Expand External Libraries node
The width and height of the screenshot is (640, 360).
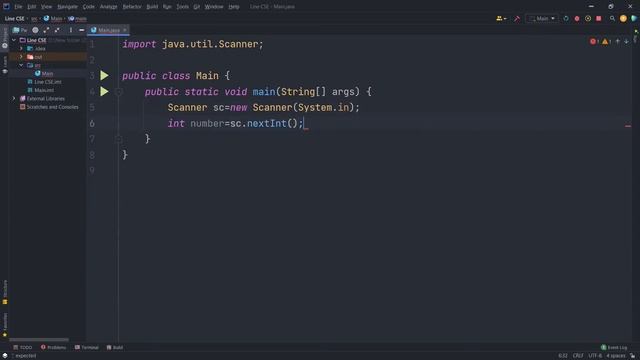(x=14, y=98)
